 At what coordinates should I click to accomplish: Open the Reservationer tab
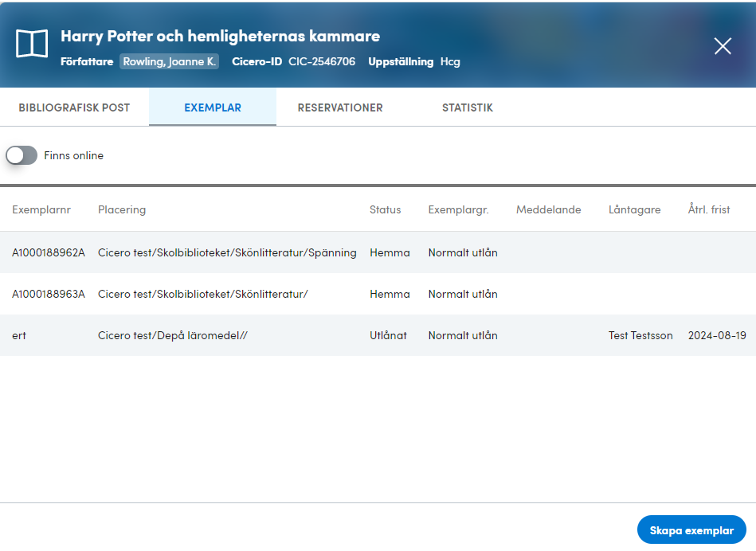coord(340,107)
